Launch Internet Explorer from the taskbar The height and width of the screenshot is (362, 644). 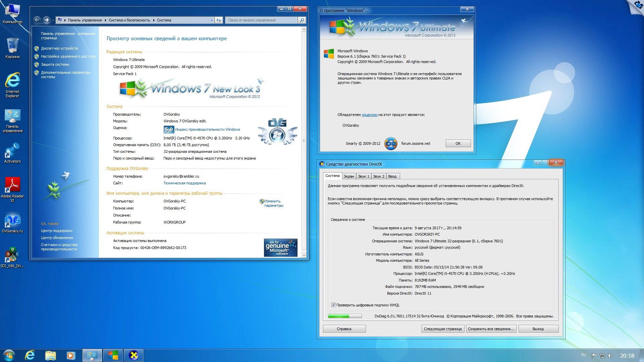tap(30, 355)
